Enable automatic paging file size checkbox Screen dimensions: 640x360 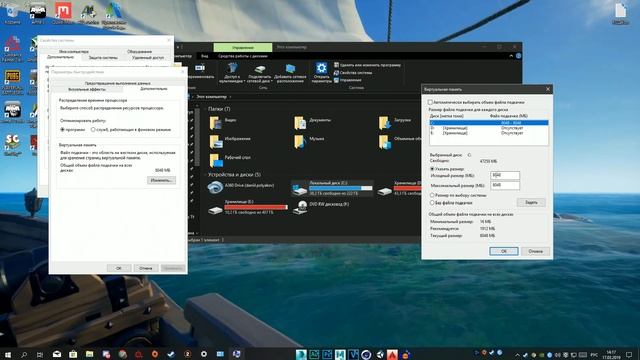coord(430,102)
